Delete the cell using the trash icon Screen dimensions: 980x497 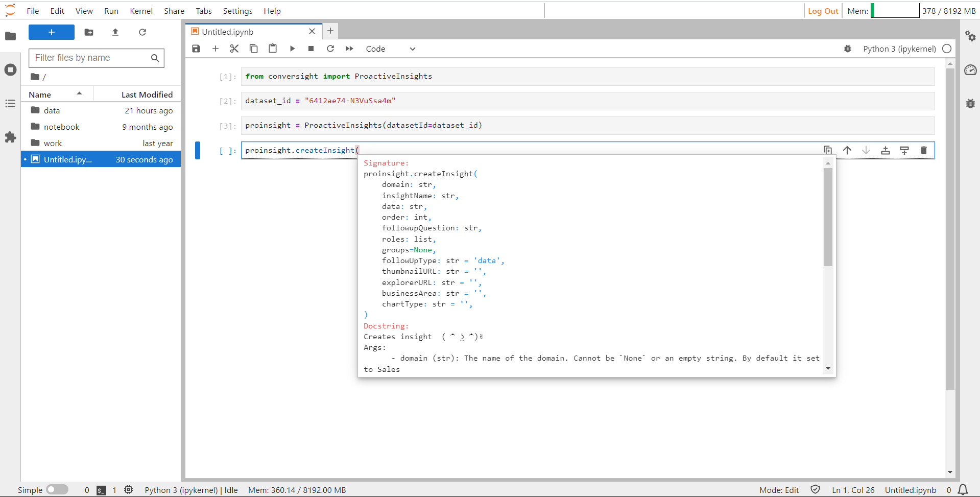pos(924,150)
